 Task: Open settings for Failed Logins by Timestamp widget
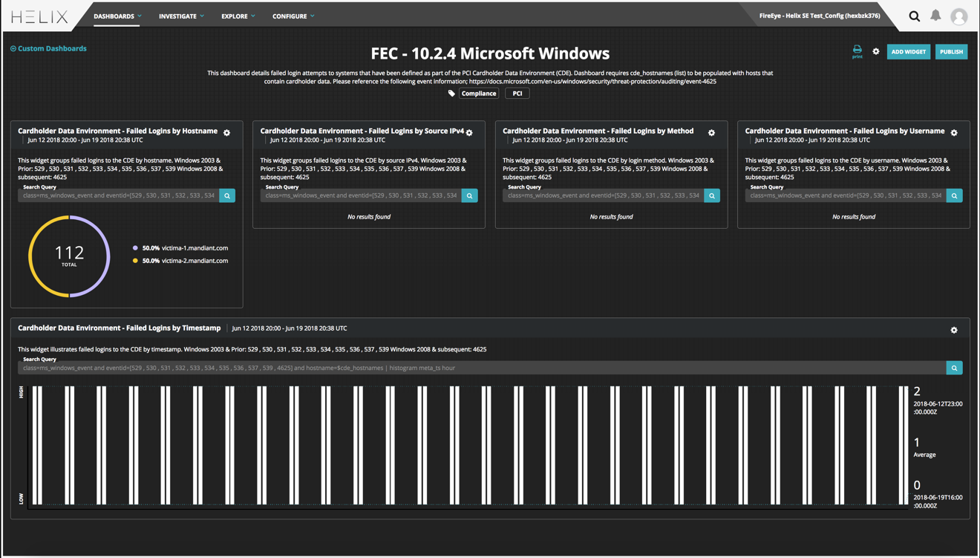954,330
